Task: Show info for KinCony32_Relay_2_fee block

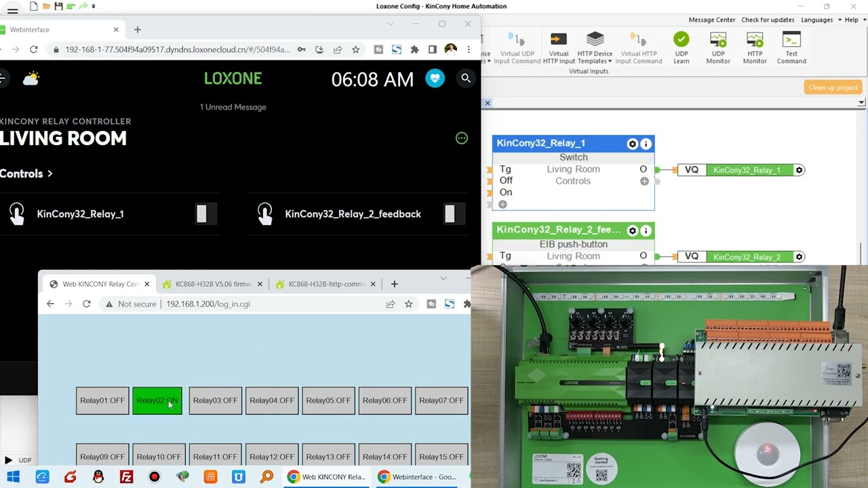Action: 646,230
